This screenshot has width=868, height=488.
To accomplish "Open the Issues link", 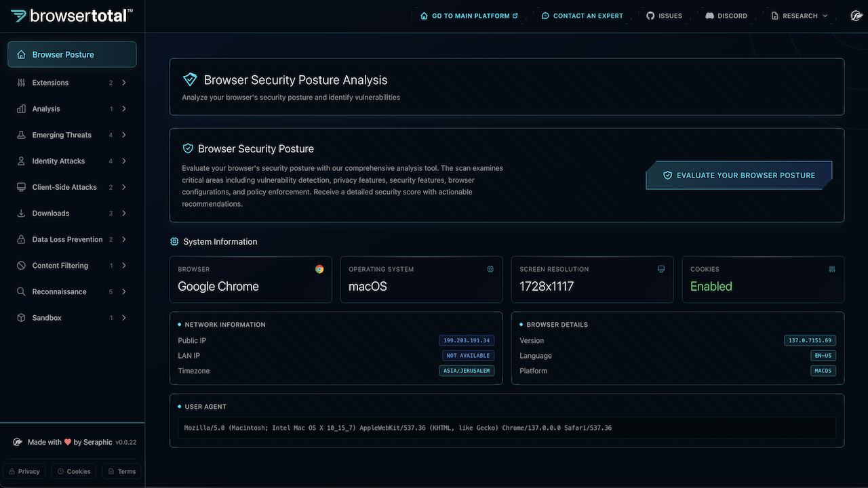I will pos(665,16).
